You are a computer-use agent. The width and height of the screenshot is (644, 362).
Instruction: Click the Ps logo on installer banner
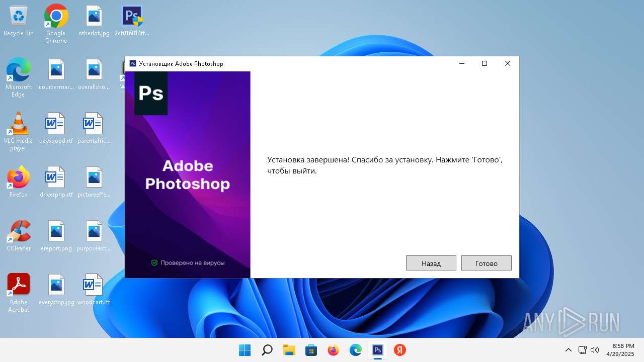[x=151, y=93]
